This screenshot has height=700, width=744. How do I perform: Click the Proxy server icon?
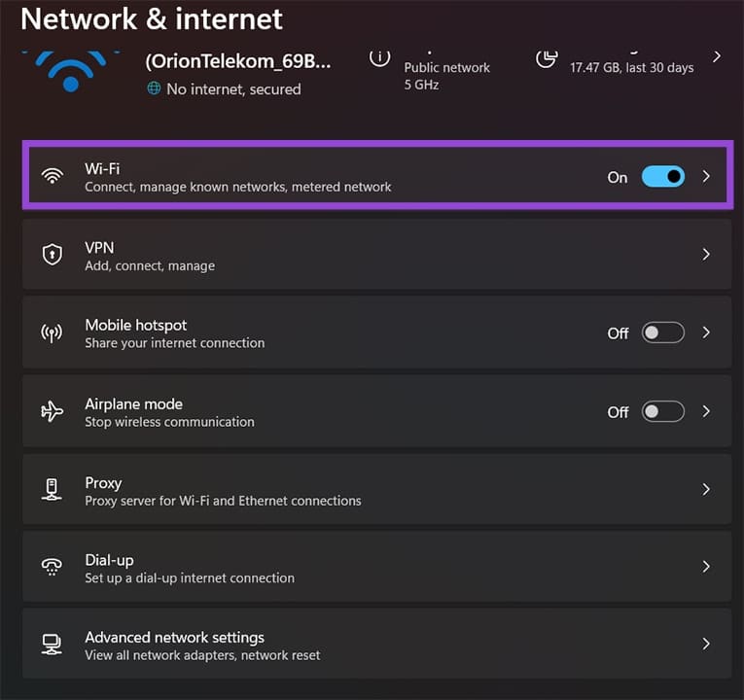click(52, 489)
